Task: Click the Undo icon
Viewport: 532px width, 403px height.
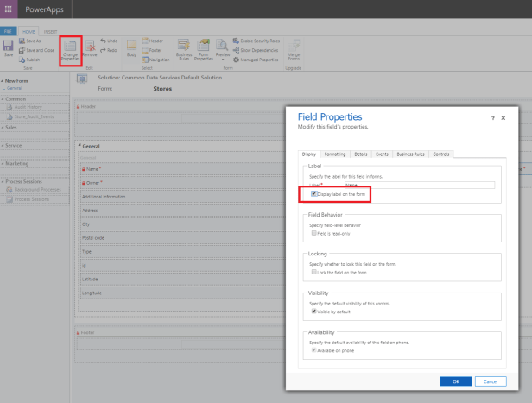Action: point(103,41)
